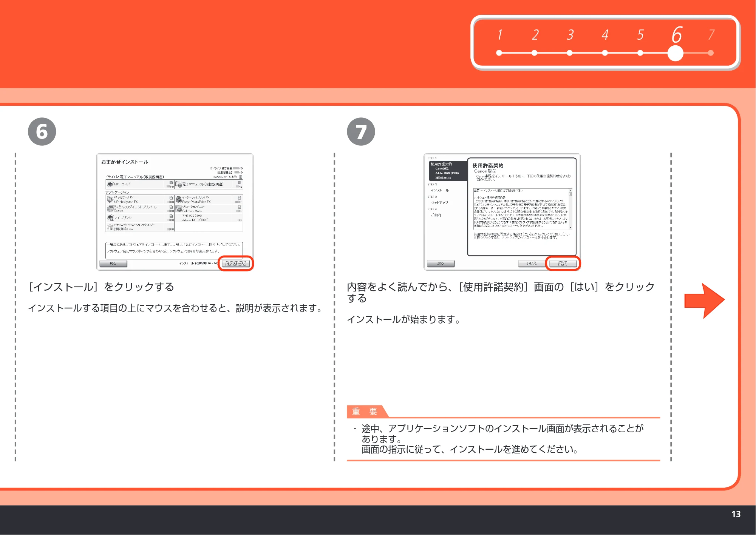Open the readme icon in マイ プリンタ row
Viewport: 756px width, 535px height.
pos(171,216)
